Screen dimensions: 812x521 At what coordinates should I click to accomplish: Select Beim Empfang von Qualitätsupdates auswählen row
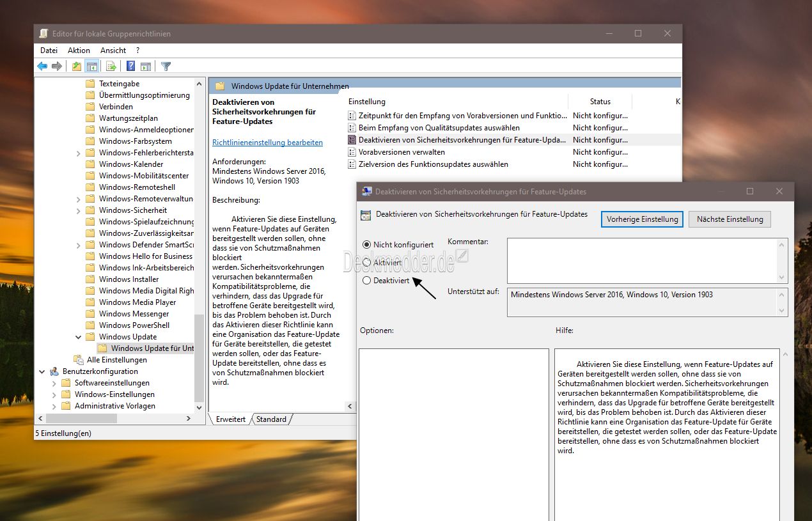point(439,128)
